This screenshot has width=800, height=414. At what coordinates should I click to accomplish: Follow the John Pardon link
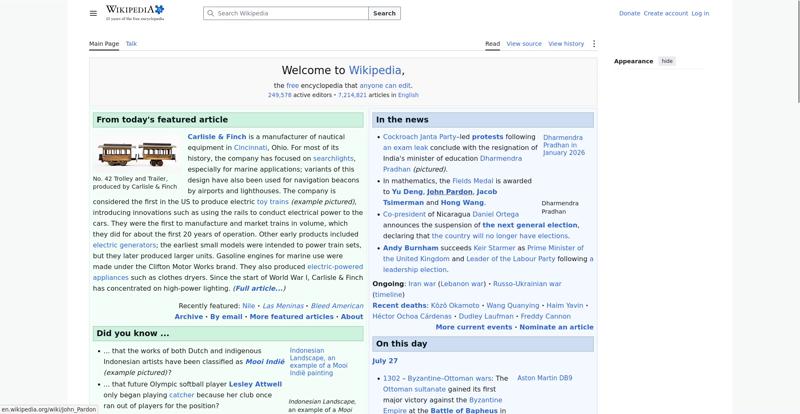pyautogui.click(x=449, y=191)
